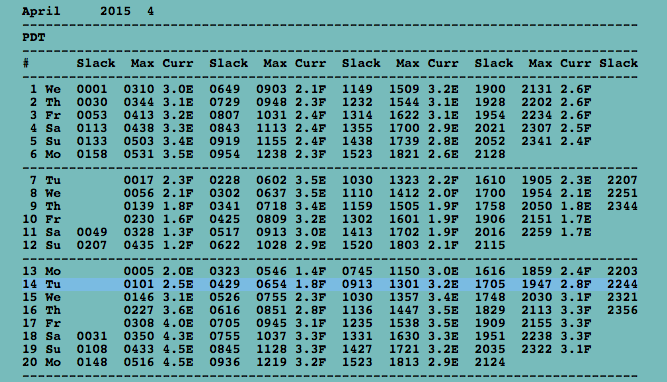Image resolution: width=667 pixels, height=382 pixels.
Task: Select time '2307' on row 4 Sa
Action: click(x=537, y=128)
